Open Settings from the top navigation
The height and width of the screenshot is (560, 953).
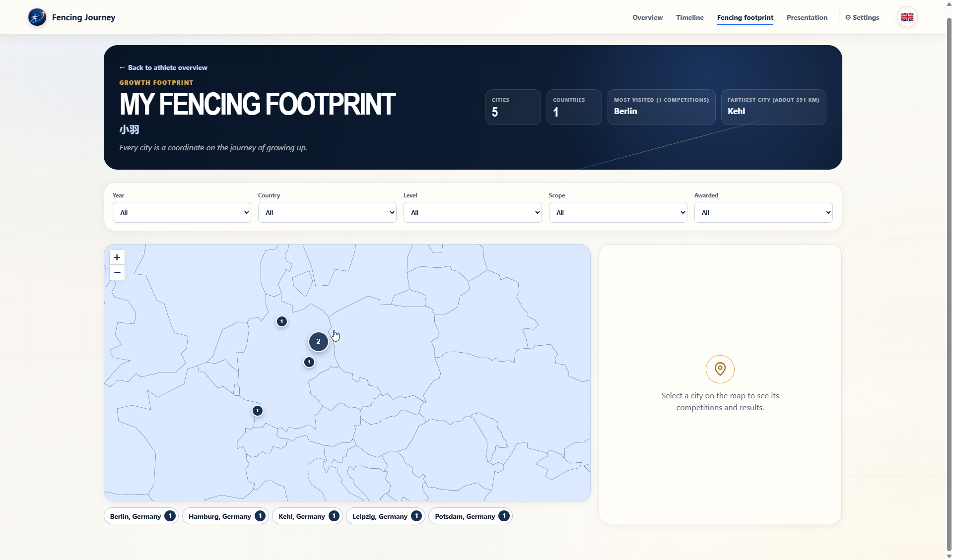[x=862, y=17]
